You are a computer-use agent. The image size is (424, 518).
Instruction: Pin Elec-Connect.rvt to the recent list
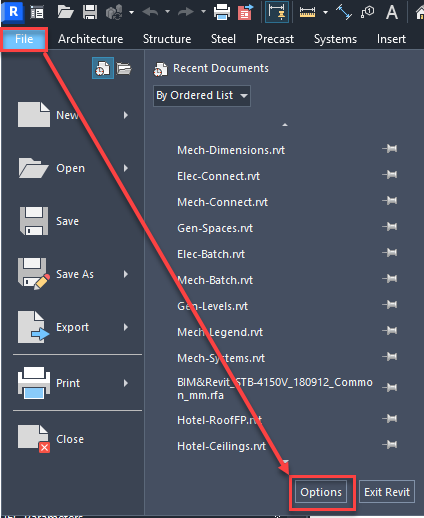(x=390, y=175)
